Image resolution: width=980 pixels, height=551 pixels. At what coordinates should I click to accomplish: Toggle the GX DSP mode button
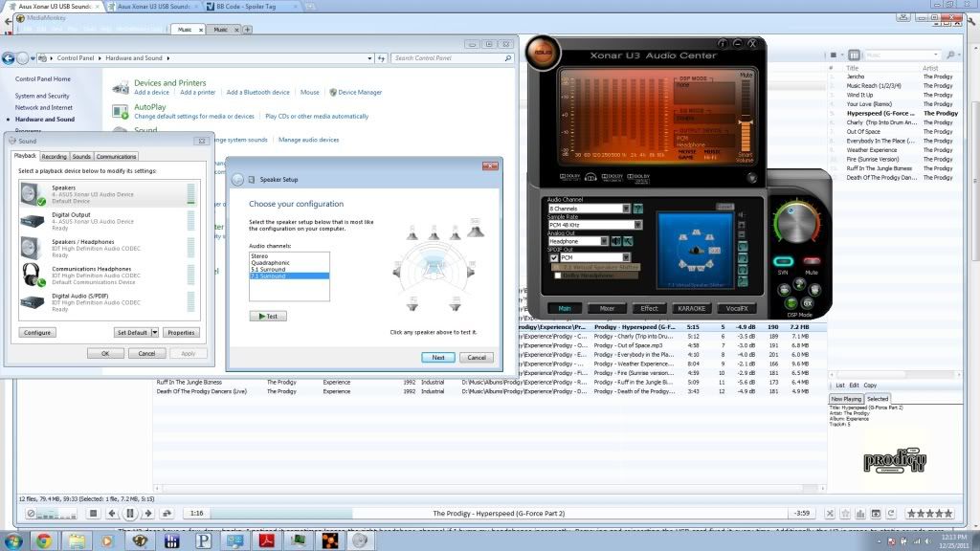coord(808,303)
